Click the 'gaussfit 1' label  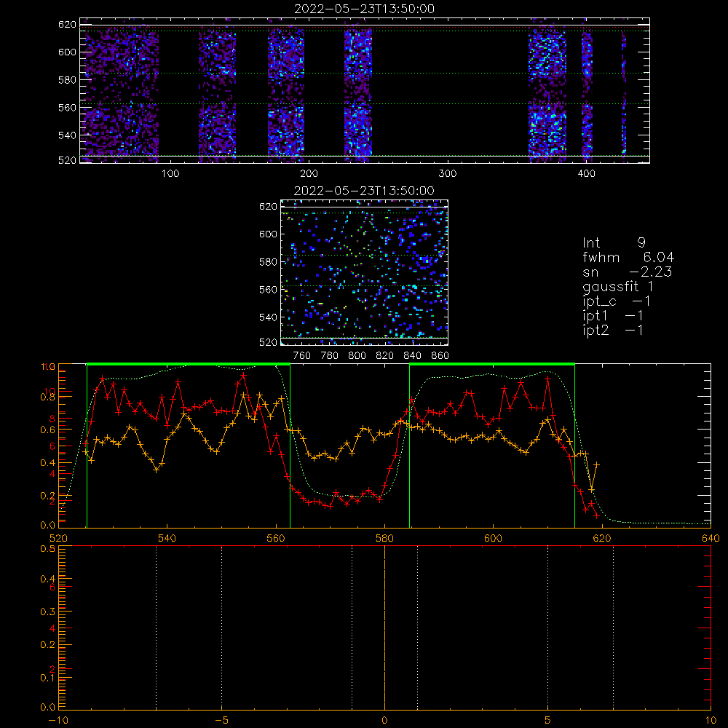point(618,287)
